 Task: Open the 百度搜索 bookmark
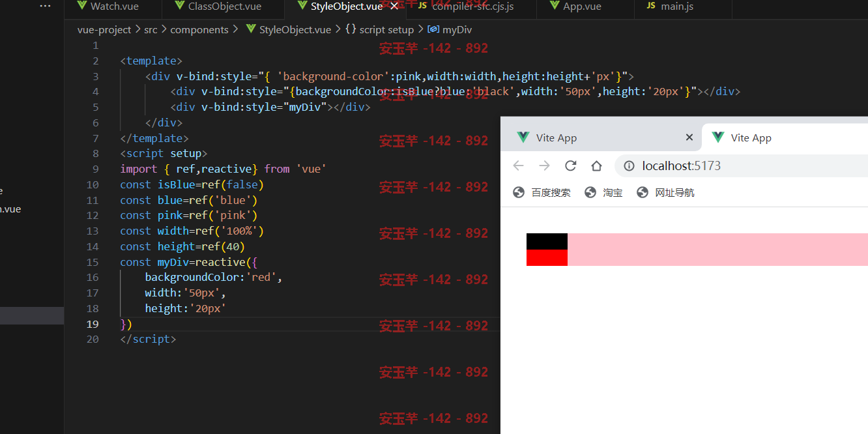(x=542, y=192)
